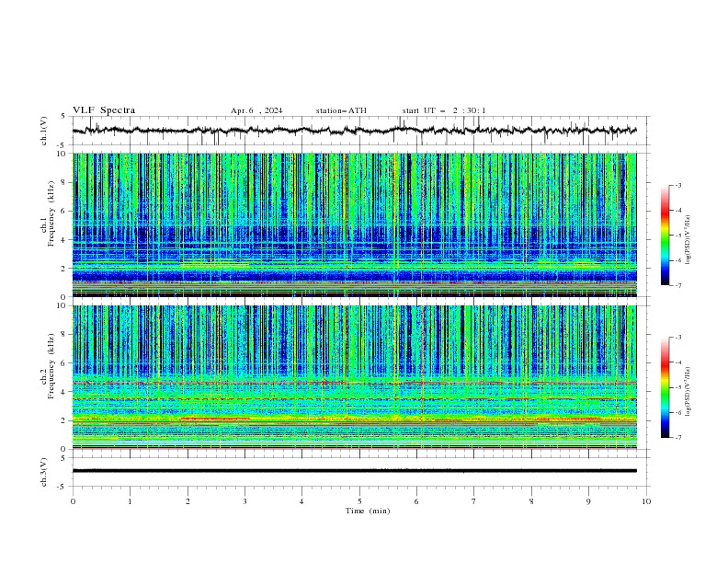This screenshot has width=728, height=563.
Task: Click the ch.1 spectrogram color scale bar
Action: 665,236
